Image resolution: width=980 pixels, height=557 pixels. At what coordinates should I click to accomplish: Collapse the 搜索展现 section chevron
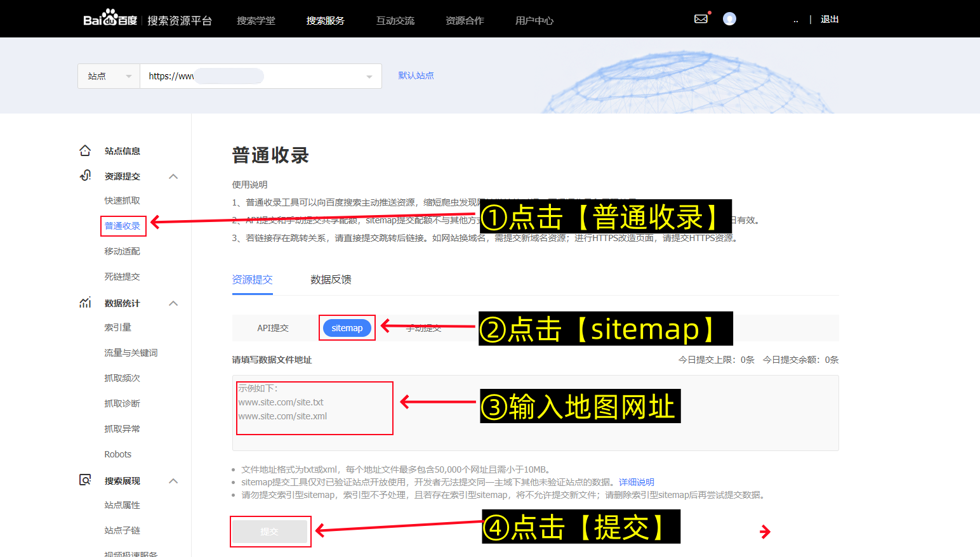click(x=173, y=480)
